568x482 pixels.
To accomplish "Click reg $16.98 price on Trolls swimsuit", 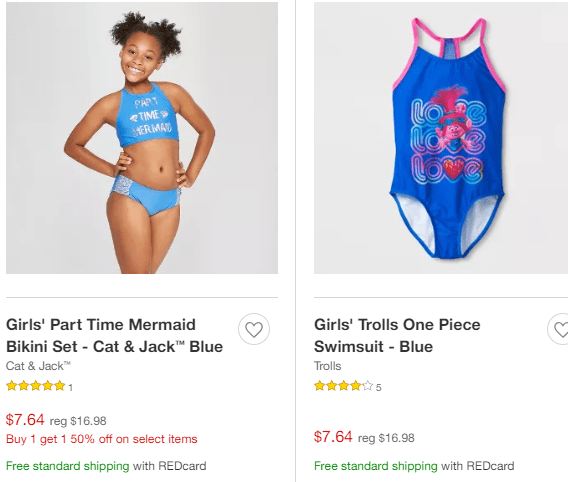I will tap(386, 438).
